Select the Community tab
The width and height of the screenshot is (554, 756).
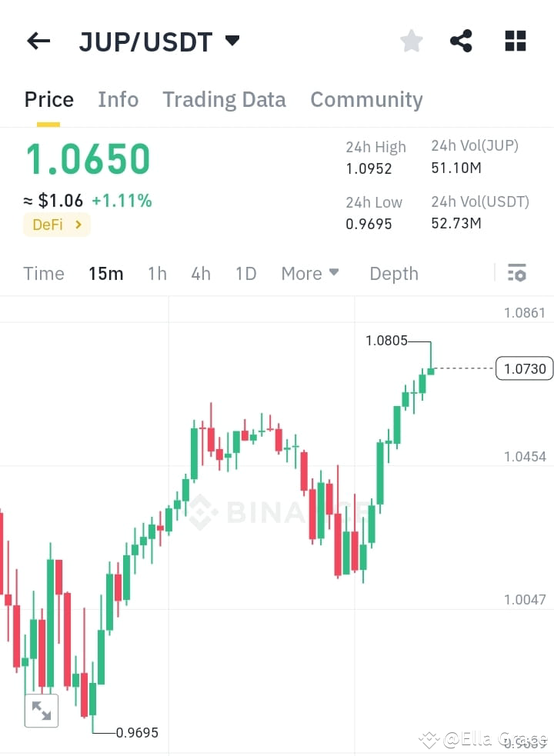pyautogui.click(x=366, y=99)
